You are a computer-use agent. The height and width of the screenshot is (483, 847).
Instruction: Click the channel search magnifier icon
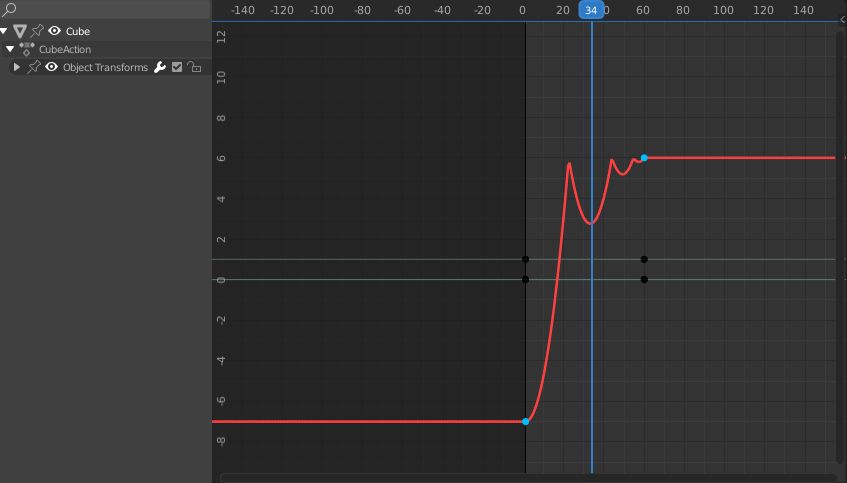pos(9,9)
